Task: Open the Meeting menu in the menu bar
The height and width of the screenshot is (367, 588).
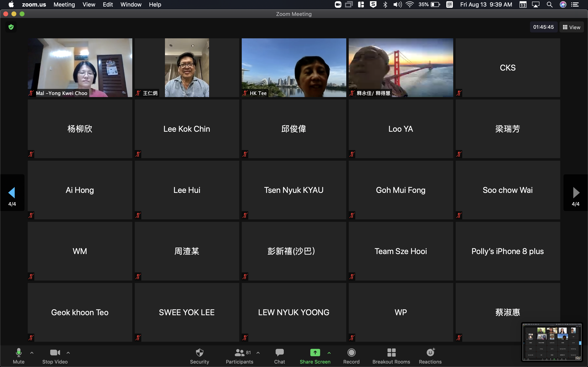Action: 64,4
